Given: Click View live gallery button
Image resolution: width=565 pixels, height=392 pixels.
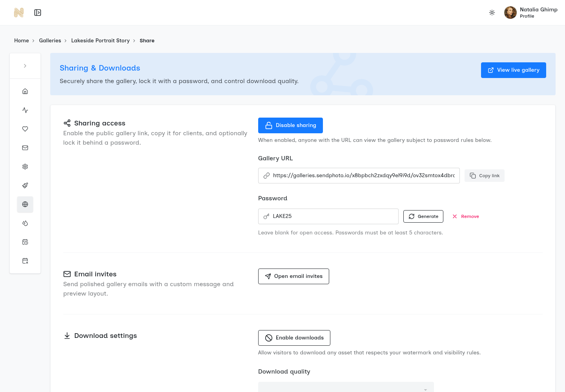Looking at the screenshot, I should point(514,70).
